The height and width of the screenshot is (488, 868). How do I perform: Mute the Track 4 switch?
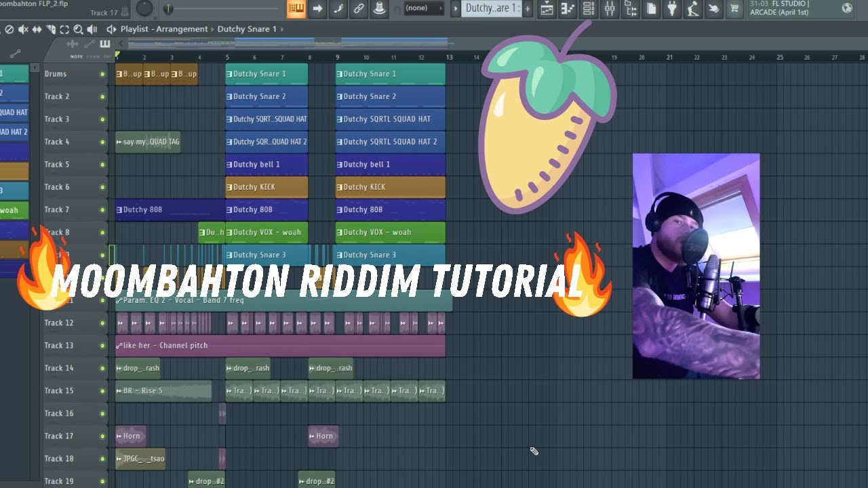[x=102, y=142]
